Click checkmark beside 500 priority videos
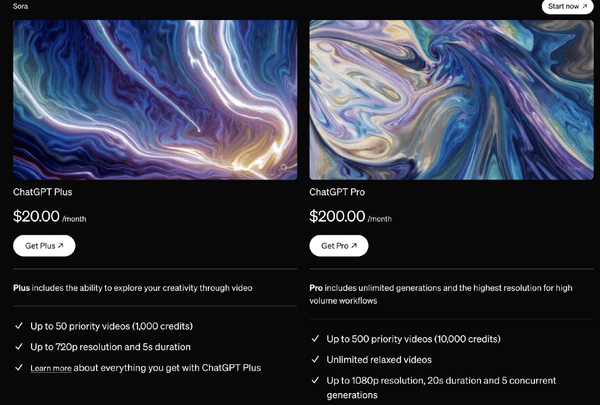Image resolution: width=600 pixels, height=405 pixels. (x=315, y=338)
